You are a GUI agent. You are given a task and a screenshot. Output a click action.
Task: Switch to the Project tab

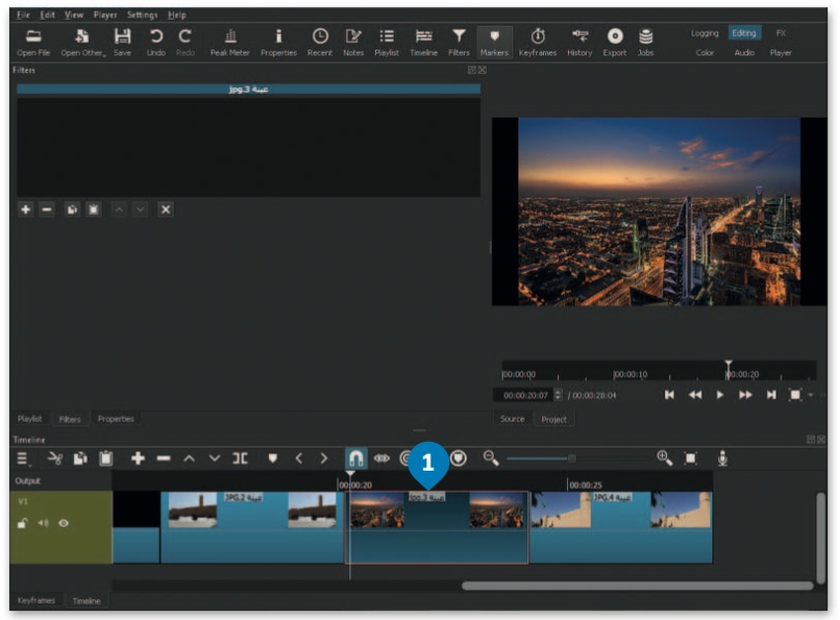tap(554, 419)
